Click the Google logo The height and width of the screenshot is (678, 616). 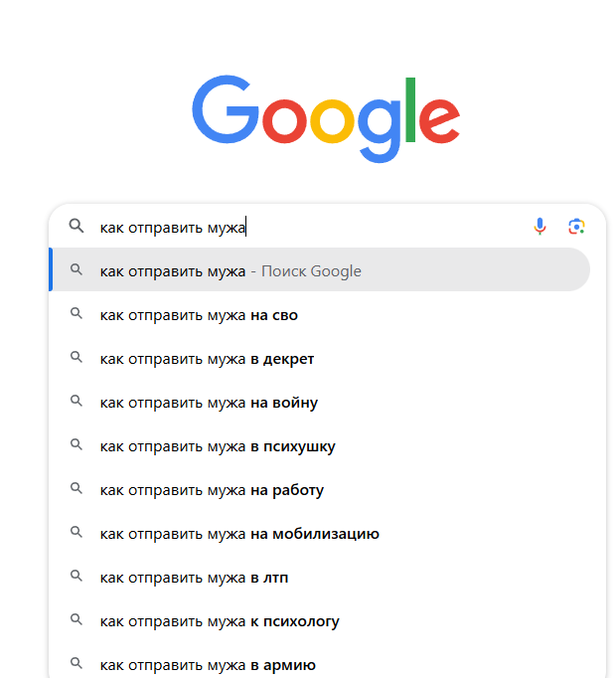[326, 117]
